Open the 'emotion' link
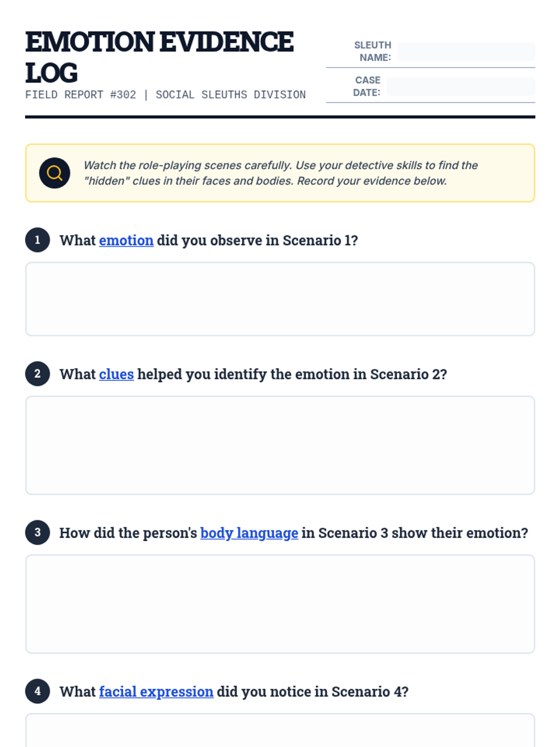 click(126, 240)
